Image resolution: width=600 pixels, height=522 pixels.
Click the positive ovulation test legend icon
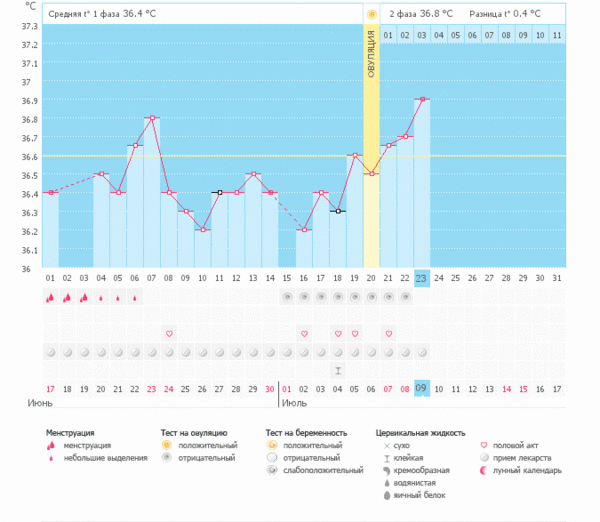pos(167,445)
